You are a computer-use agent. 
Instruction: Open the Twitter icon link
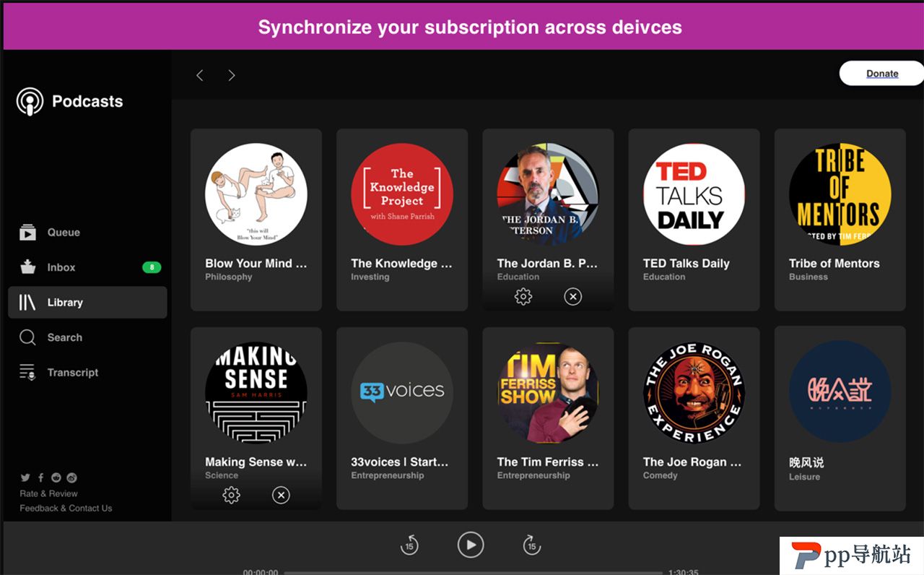point(25,477)
